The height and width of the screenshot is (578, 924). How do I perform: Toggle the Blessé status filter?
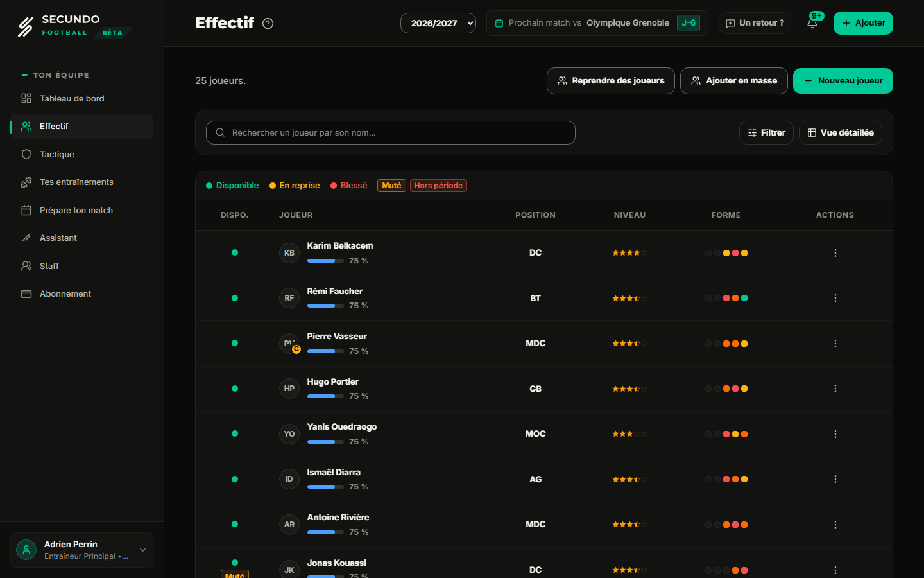pyautogui.click(x=349, y=186)
